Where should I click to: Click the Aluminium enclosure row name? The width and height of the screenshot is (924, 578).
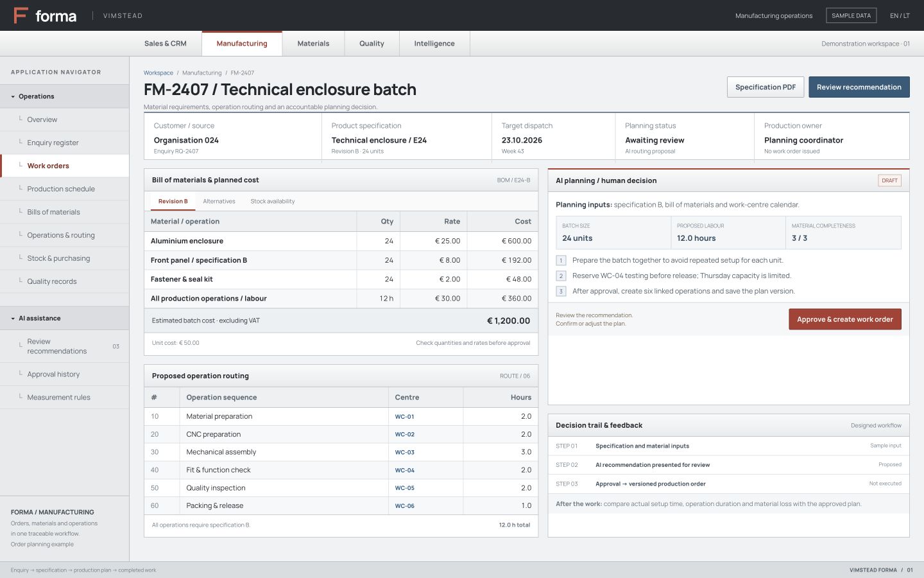click(187, 241)
